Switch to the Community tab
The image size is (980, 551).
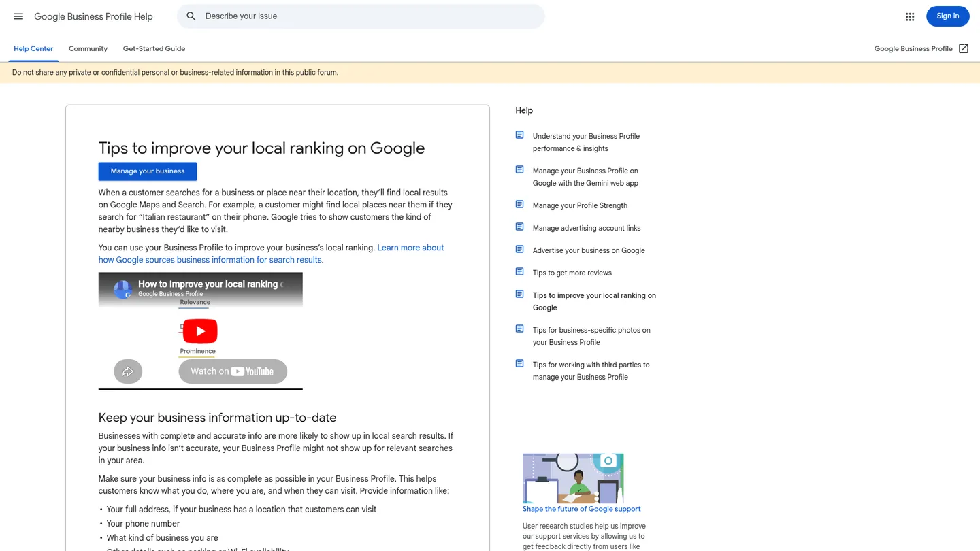pyautogui.click(x=88, y=49)
